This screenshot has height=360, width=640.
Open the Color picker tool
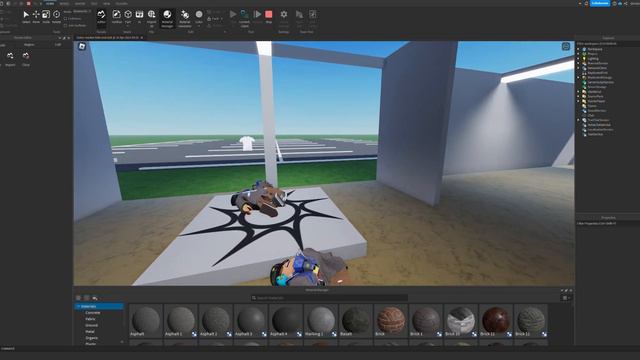199,17
